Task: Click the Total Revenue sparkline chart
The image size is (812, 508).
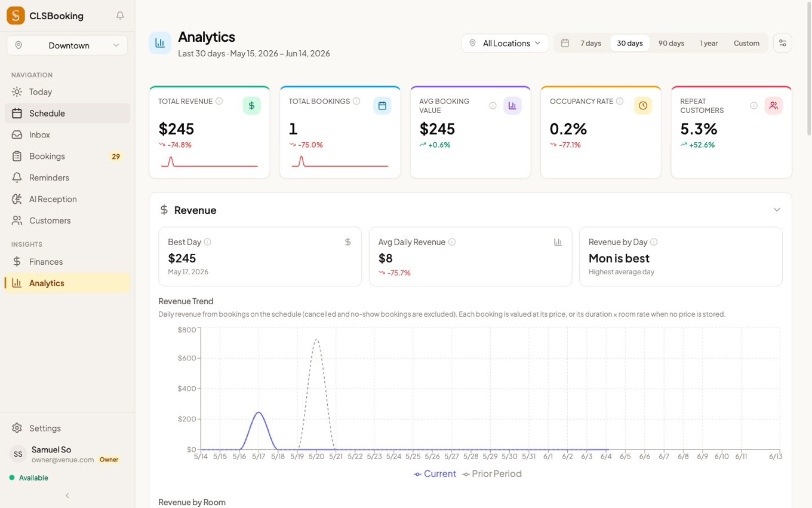Action: click(x=209, y=161)
